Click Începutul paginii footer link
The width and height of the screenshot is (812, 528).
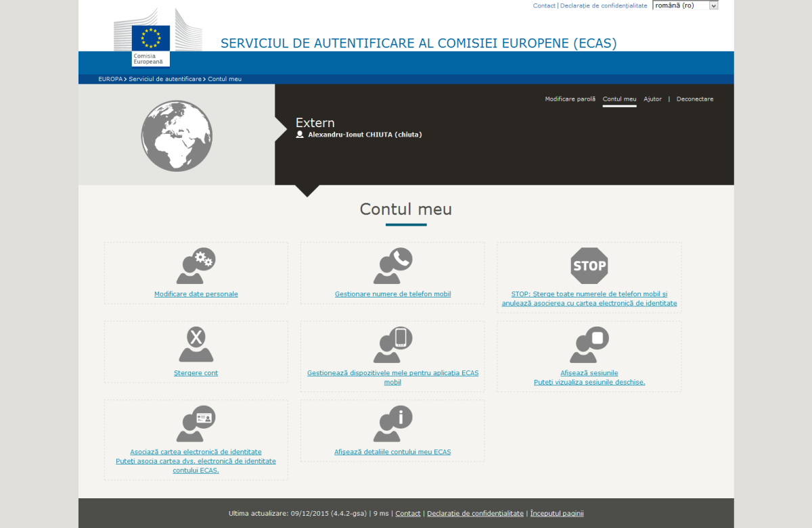pos(557,514)
